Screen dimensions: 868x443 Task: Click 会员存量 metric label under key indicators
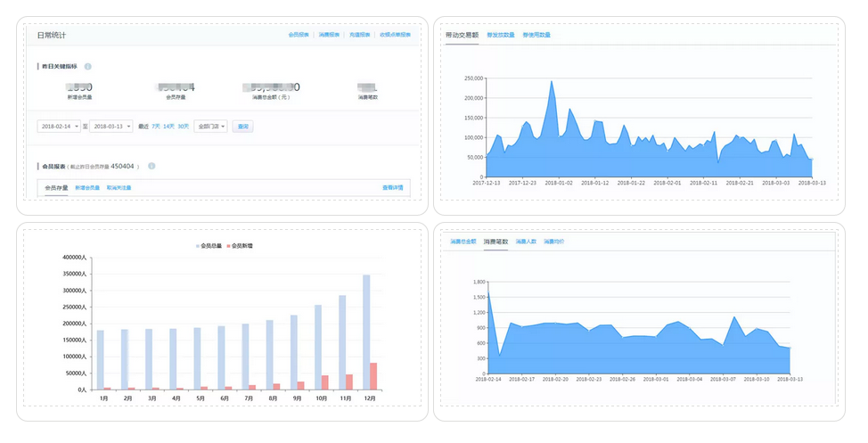176,97
